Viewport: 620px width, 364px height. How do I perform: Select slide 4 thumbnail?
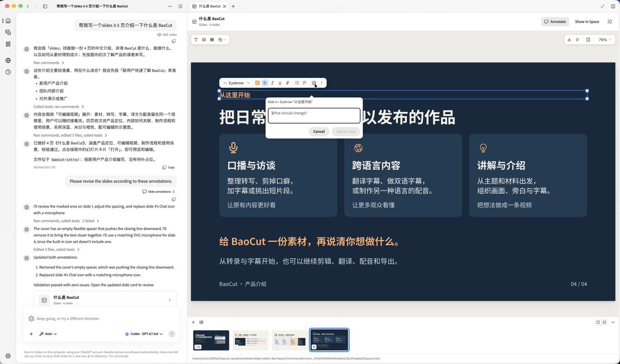pyautogui.click(x=329, y=340)
